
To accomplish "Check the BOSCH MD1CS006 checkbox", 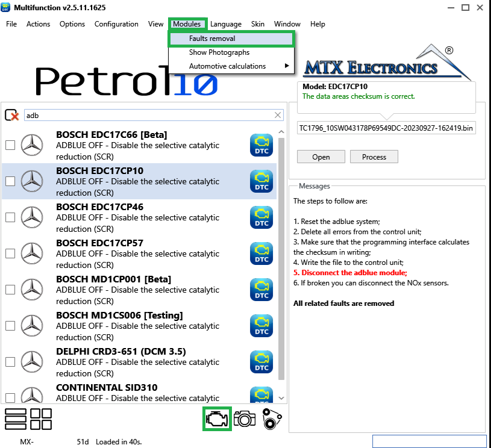I will click(10, 326).
